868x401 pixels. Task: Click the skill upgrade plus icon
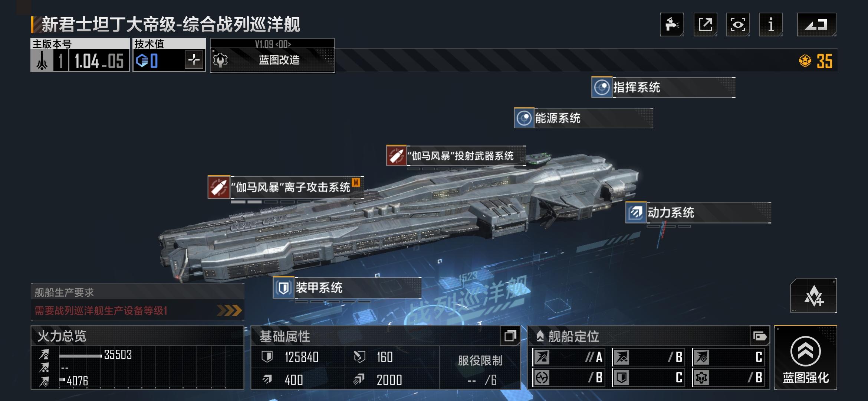[x=813, y=296]
